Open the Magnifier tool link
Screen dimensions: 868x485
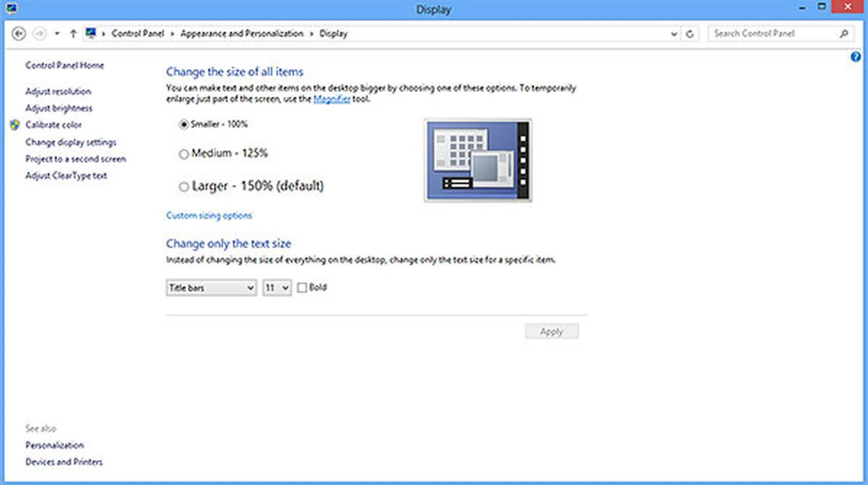331,99
